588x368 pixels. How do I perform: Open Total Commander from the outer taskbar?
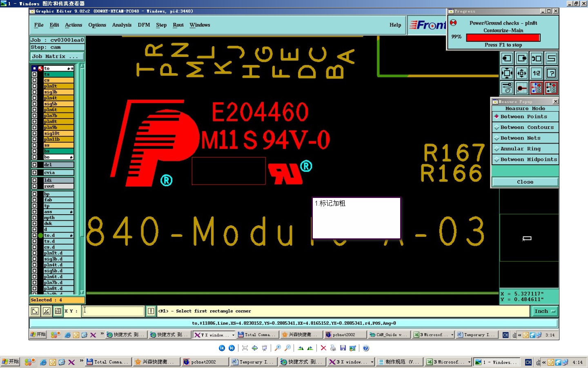(x=108, y=362)
